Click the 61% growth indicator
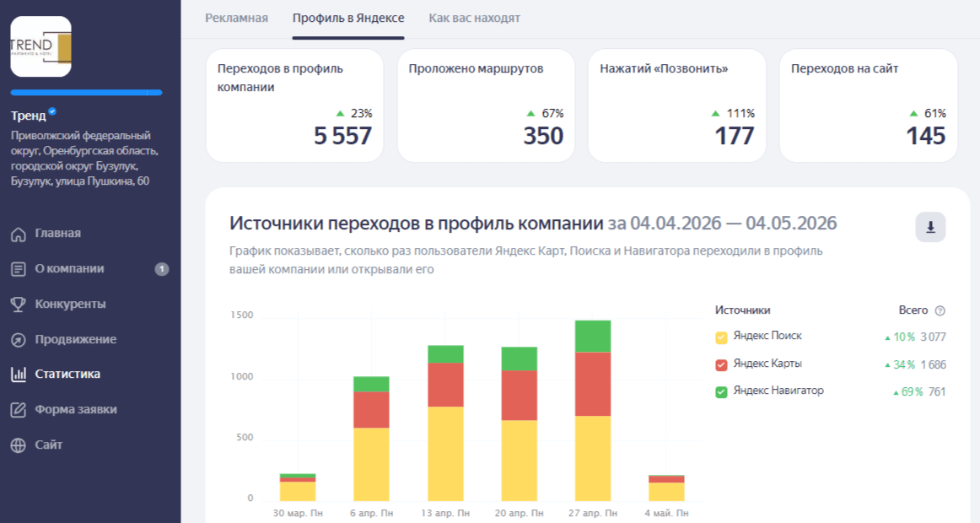The width and height of the screenshot is (980, 523). (x=928, y=113)
